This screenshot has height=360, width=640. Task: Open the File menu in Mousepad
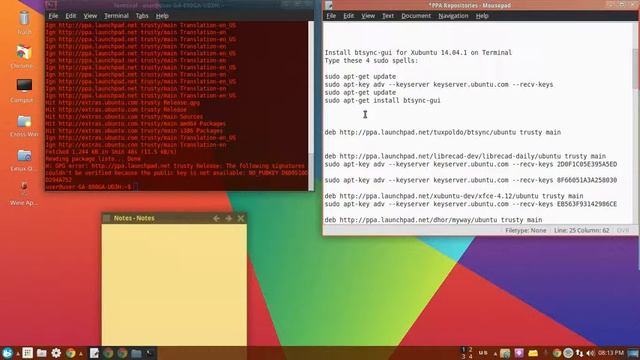pyautogui.click(x=331, y=16)
